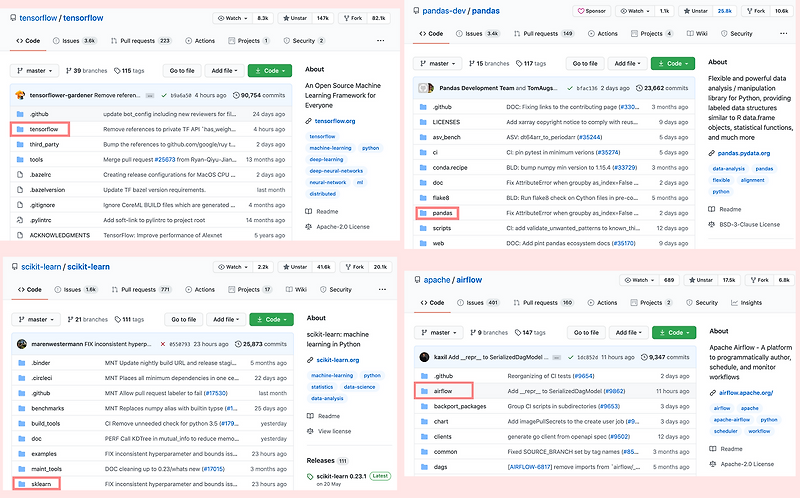The width and height of the screenshot is (800, 498).
Task: Click Go to file in pandas repo
Action: (585, 64)
